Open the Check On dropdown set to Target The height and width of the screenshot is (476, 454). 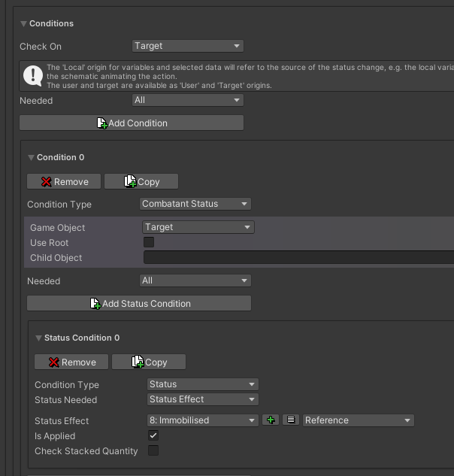click(188, 46)
